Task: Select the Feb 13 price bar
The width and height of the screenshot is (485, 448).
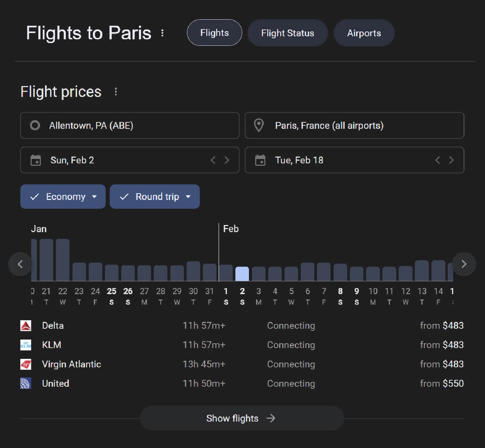Action: (422, 271)
